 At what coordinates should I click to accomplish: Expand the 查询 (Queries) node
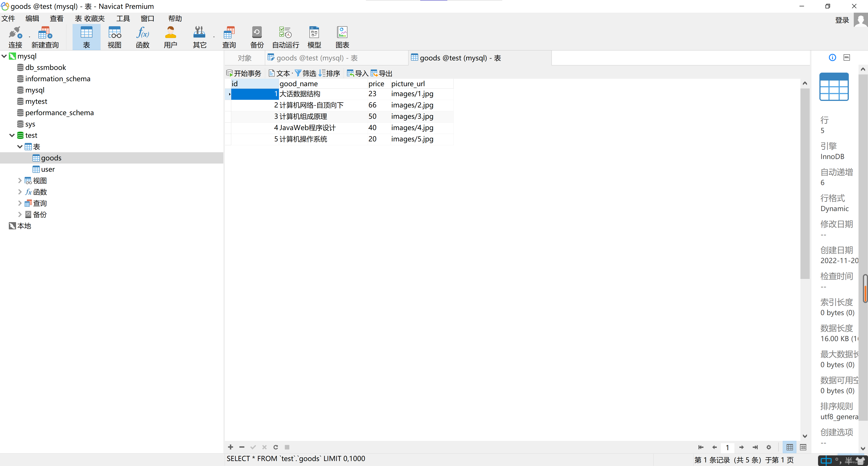[x=19, y=203]
